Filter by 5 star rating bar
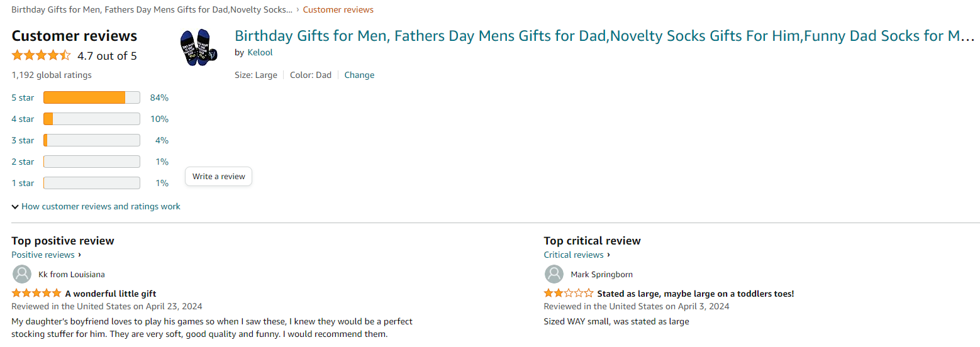 [91, 97]
